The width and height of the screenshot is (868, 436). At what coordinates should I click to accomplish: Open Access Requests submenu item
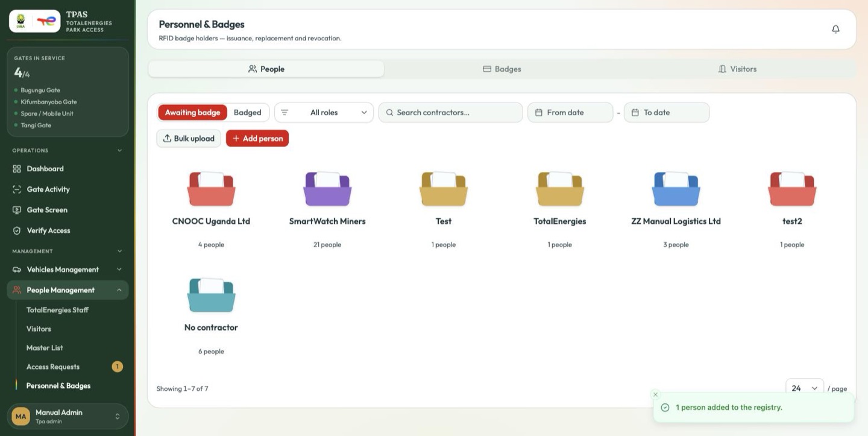point(53,367)
